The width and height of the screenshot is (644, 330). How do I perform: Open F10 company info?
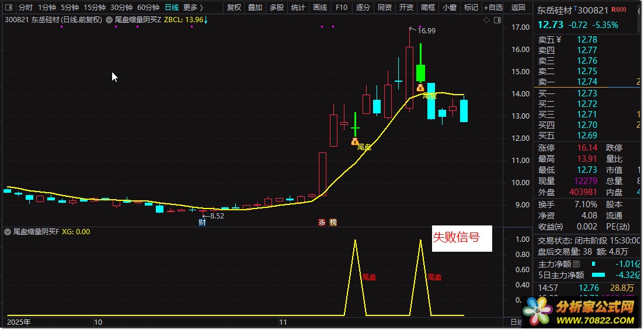pos(342,8)
